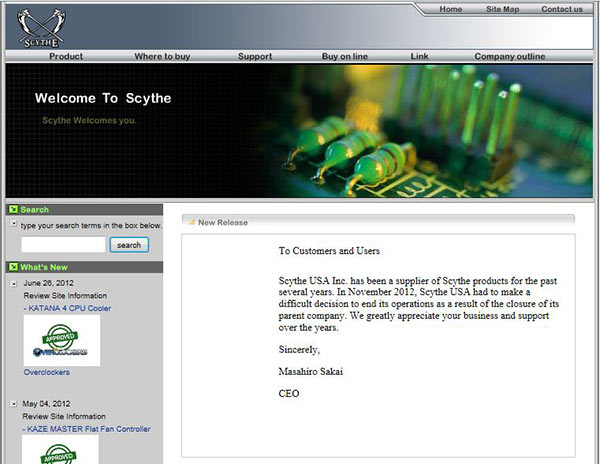
Task: Open KAZE MASTER Flat Fan Controller link
Action: [87, 429]
